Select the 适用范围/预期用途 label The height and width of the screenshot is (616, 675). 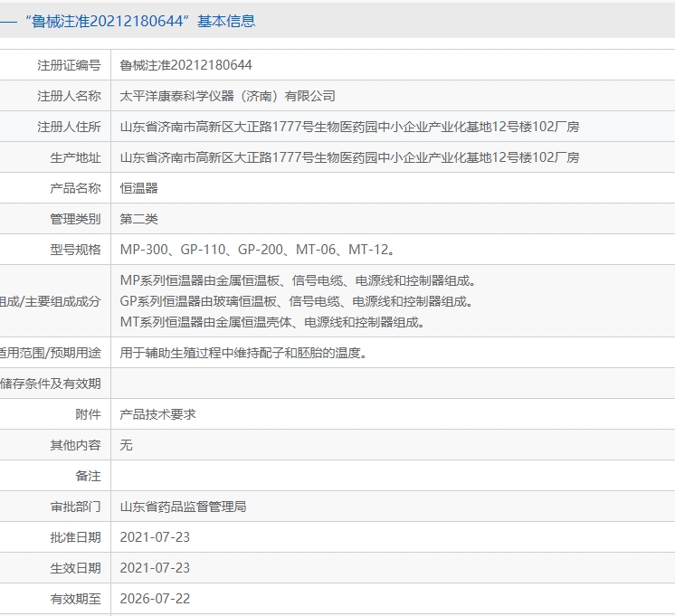click(51, 353)
